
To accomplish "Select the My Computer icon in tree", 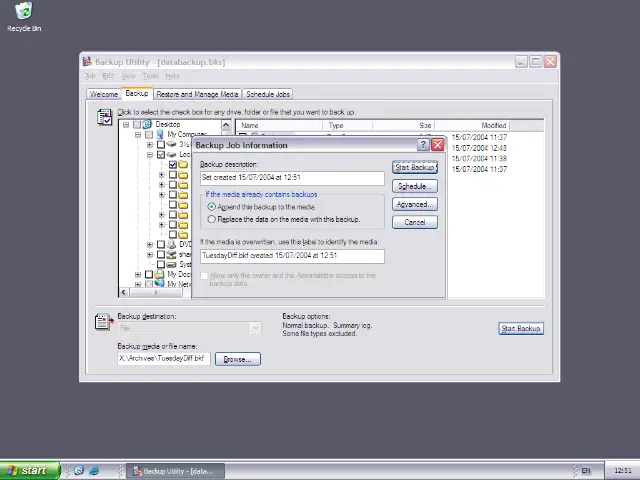I will point(160,135).
